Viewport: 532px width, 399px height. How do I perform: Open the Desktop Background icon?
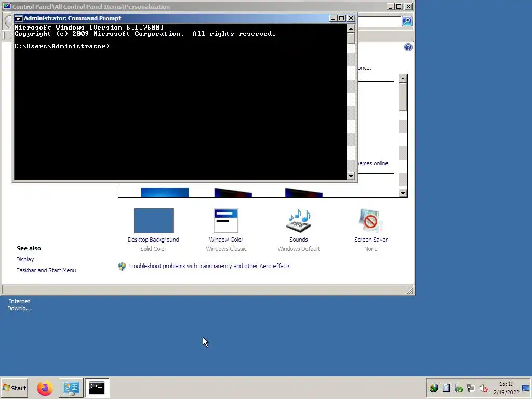[153, 220]
